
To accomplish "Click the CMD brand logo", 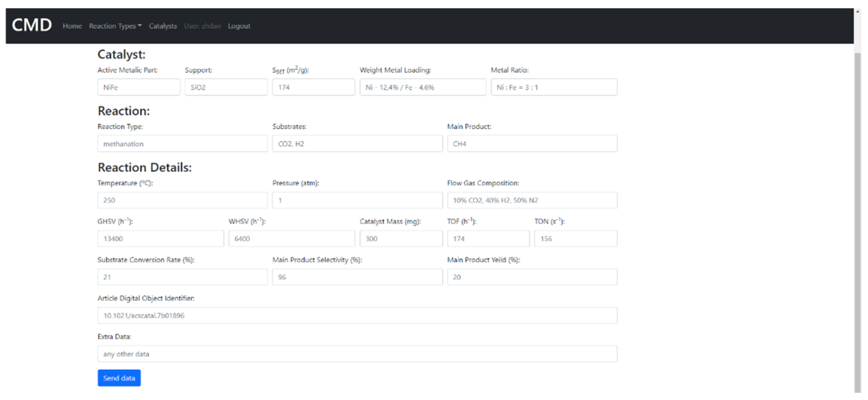I will point(32,25).
